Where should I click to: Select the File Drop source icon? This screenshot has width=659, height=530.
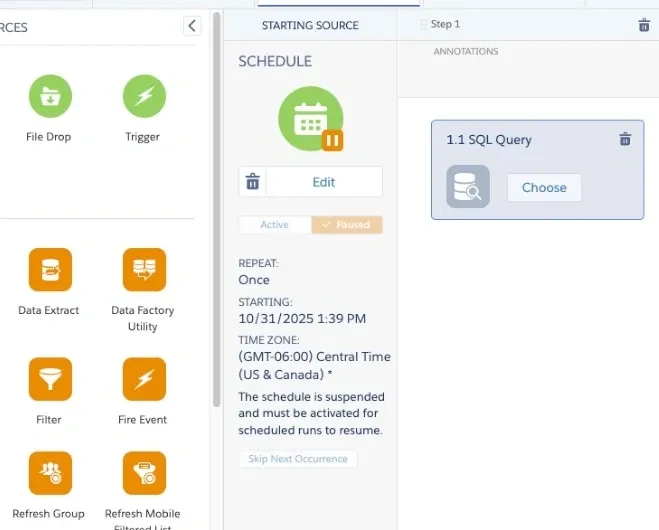[50, 96]
